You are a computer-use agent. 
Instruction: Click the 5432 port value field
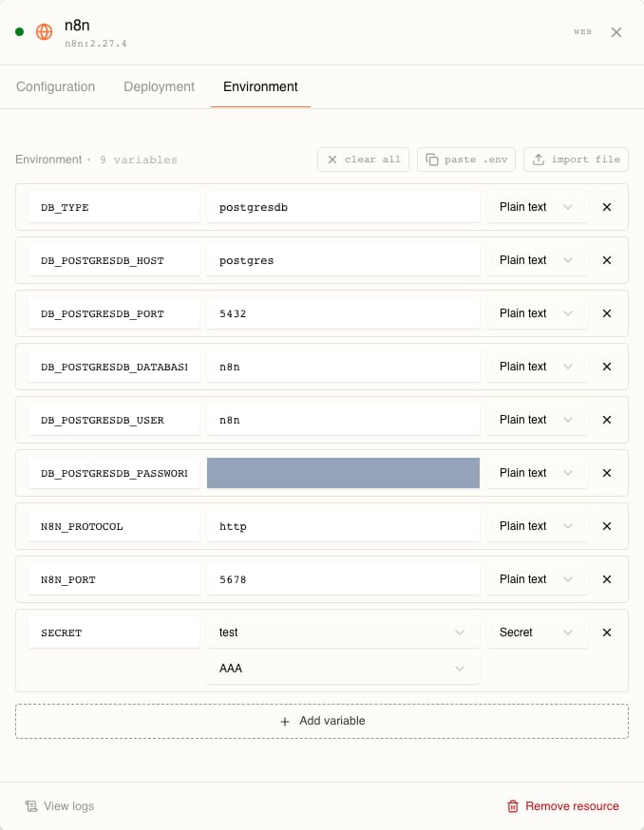pos(343,313)
